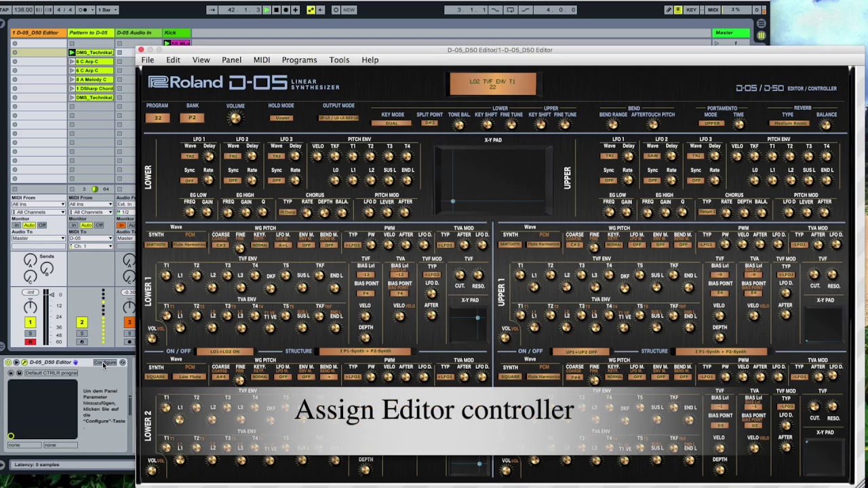Click the NEW button in Ableton transport

click(x=349, y=9)
